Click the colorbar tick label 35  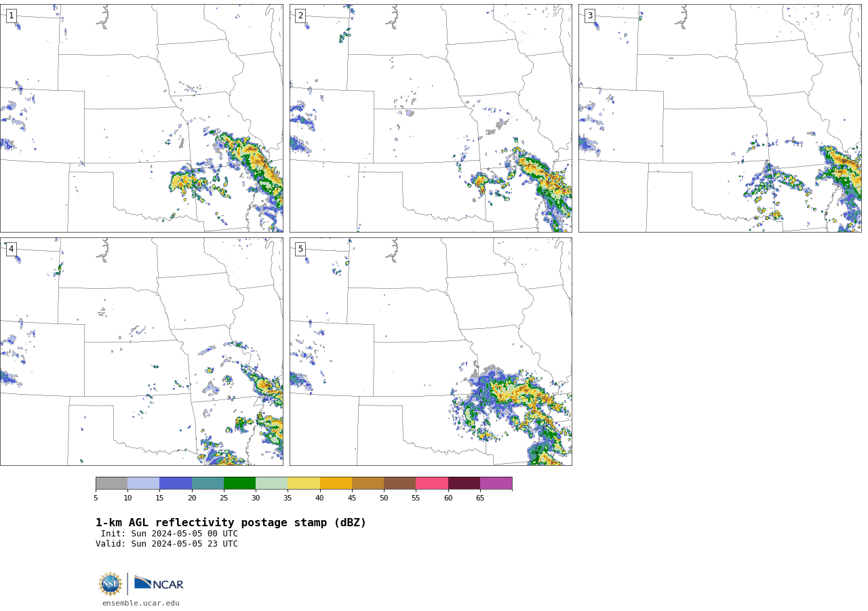point(288,498)
